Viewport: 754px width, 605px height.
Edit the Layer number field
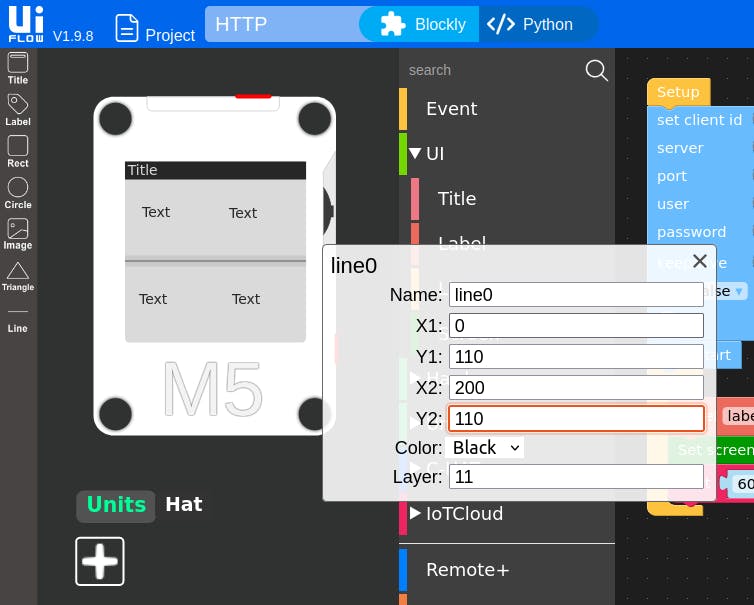point(576,477)
